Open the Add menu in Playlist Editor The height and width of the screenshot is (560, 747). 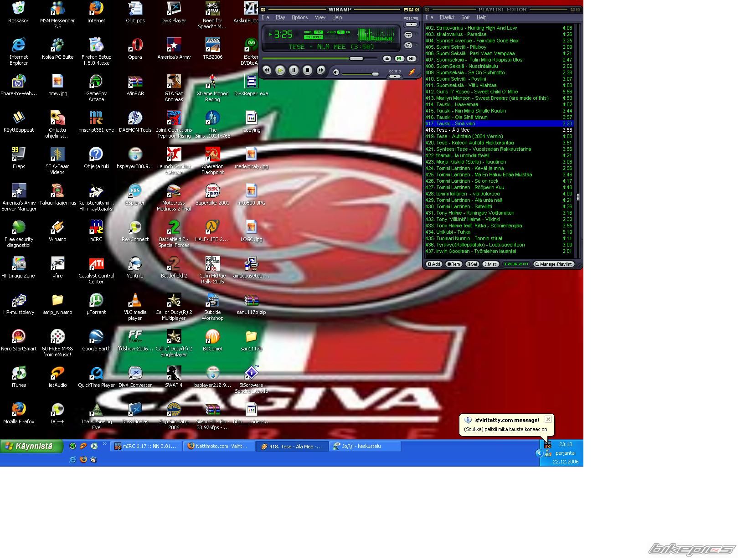pos(434,264)
